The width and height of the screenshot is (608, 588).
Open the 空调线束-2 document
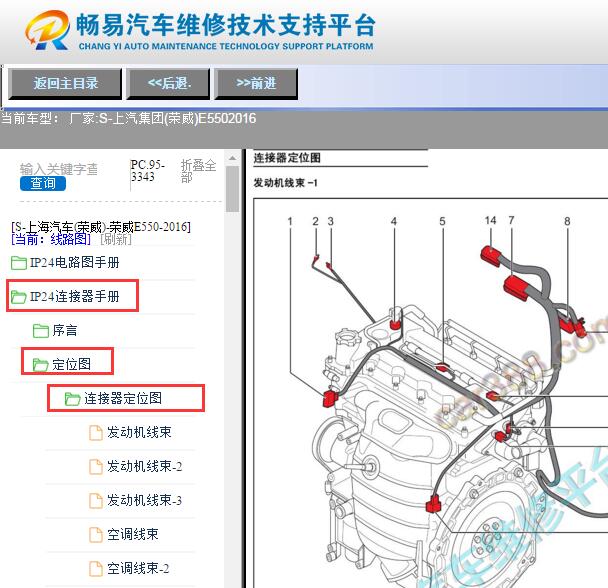pyautogui.click(x=138, y=569)
